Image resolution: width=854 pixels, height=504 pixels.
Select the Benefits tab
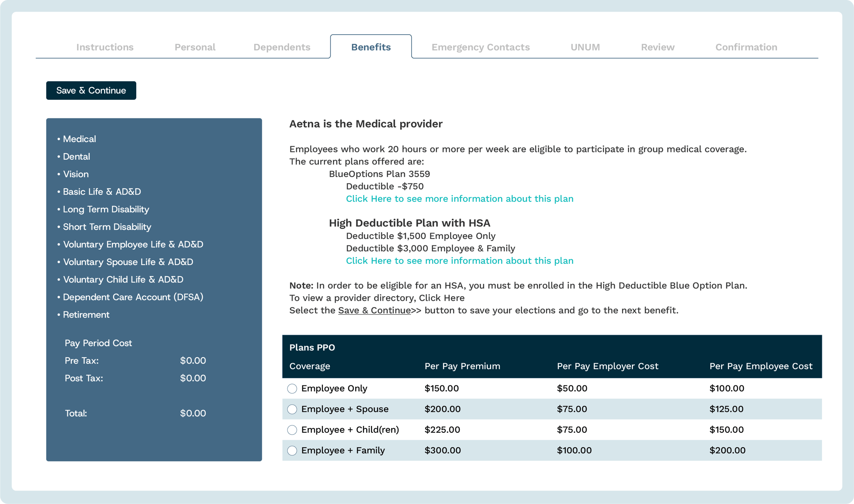point(371,47)
